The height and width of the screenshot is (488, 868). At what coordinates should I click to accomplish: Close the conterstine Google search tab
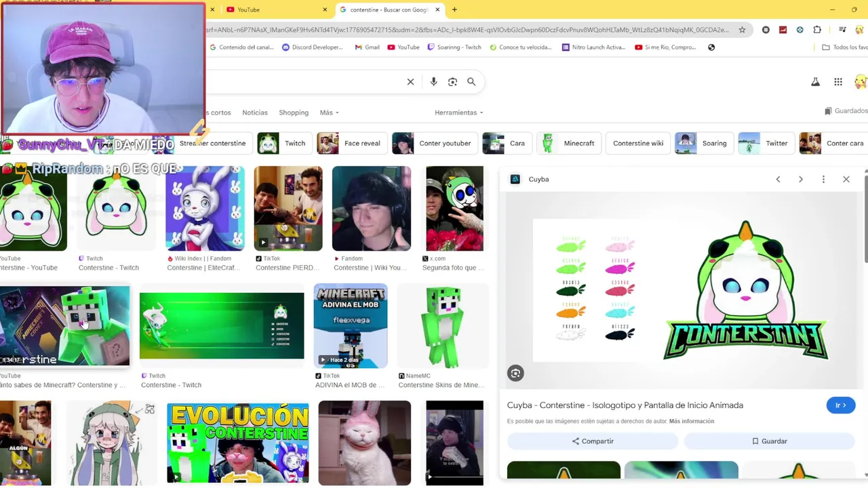point(437,9)
